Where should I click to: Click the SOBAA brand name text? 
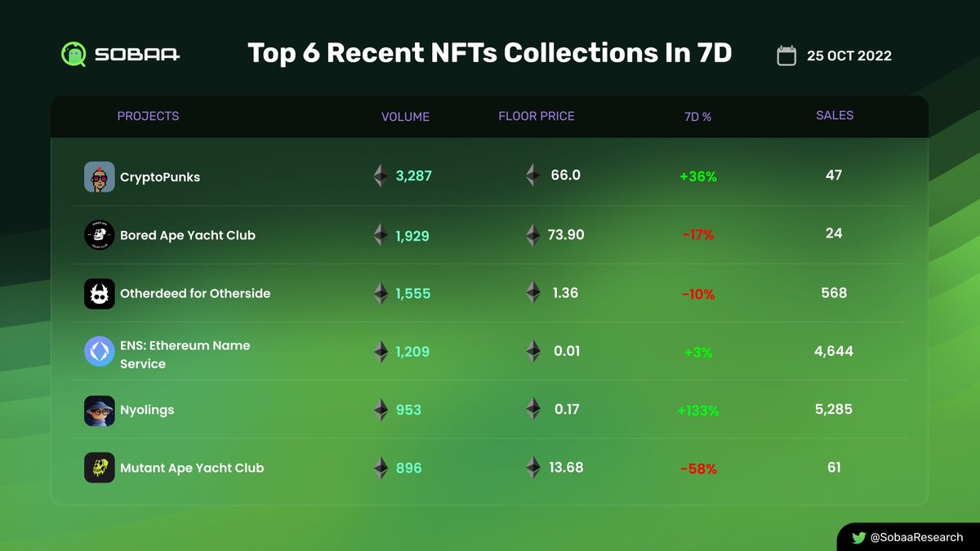tap(137, 55)
